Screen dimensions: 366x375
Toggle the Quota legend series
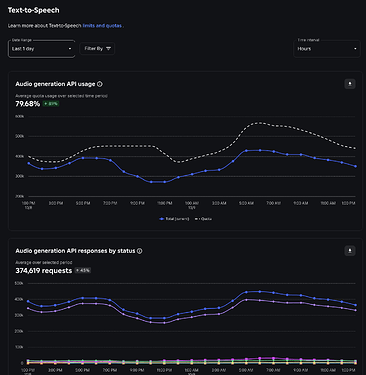203,219
